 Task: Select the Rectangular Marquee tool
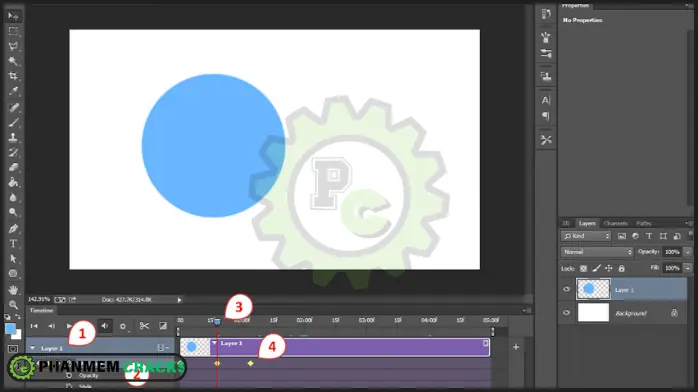click(x=13, y=31)
